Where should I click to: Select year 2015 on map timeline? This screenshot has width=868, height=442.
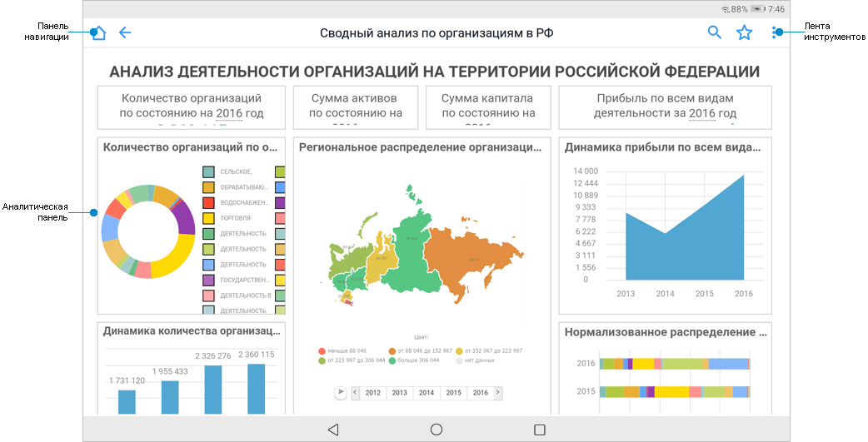click(x=453, y=392)
